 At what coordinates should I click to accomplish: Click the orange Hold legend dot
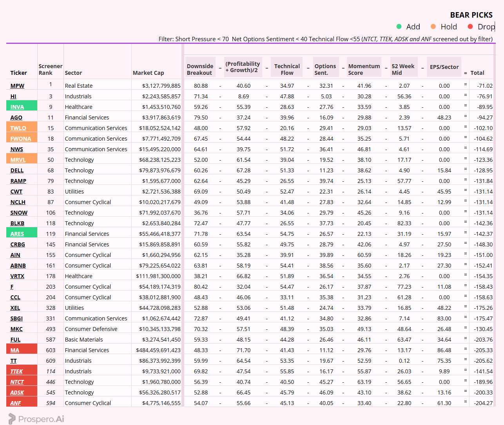pyautogui.click(x=433, y=27)
